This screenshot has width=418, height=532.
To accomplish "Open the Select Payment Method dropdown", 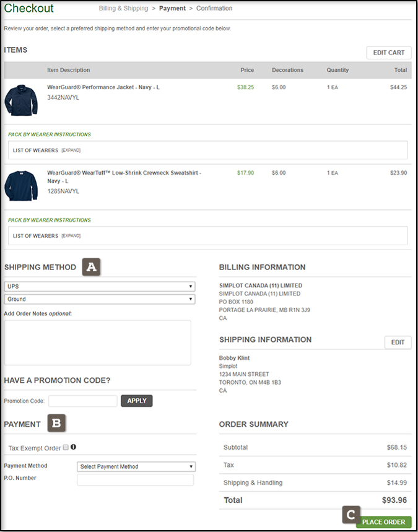I will pos(136,466).
